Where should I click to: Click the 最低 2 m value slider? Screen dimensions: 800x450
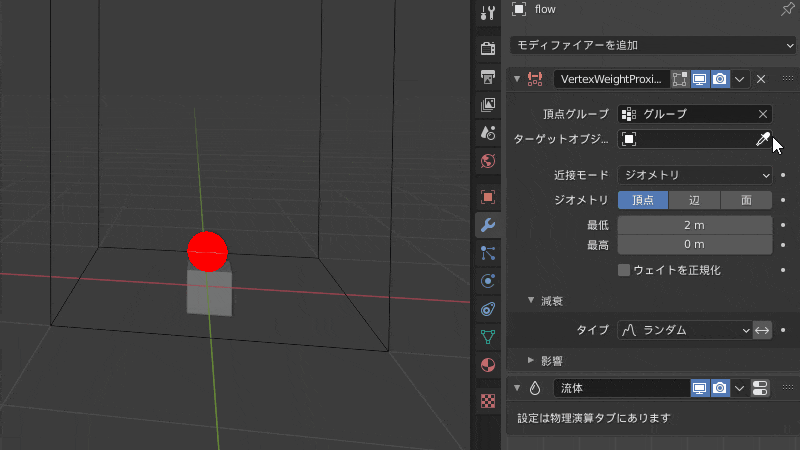click(x=694, y=225)
